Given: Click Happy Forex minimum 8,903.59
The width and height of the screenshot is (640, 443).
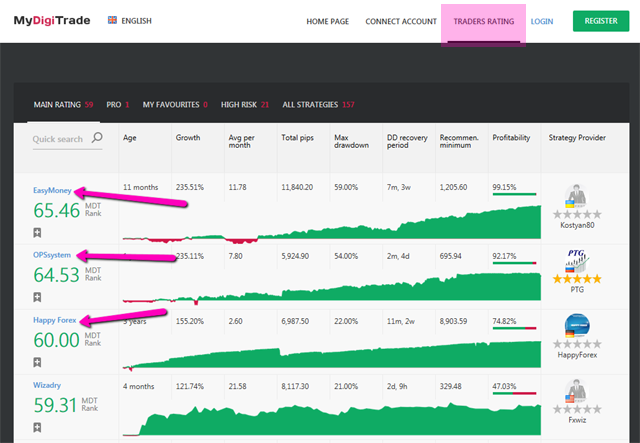Looking at the screenshot, I should (x=453, y=321).
